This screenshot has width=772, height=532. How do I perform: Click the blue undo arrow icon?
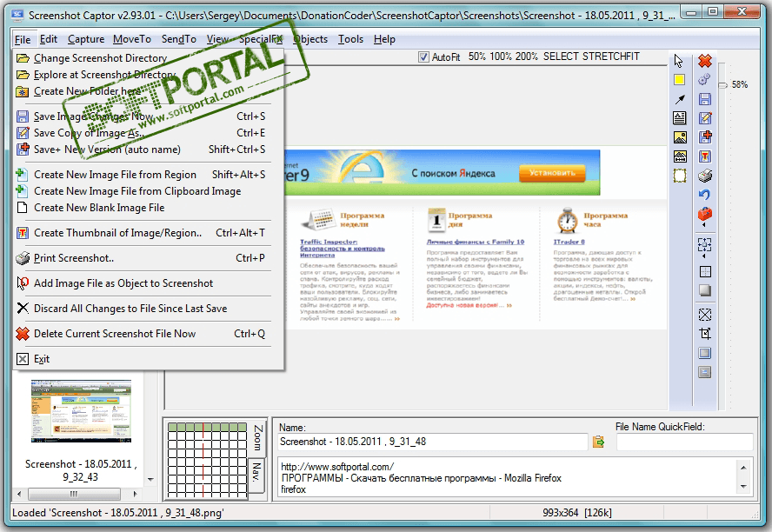(x=705, y=195)
